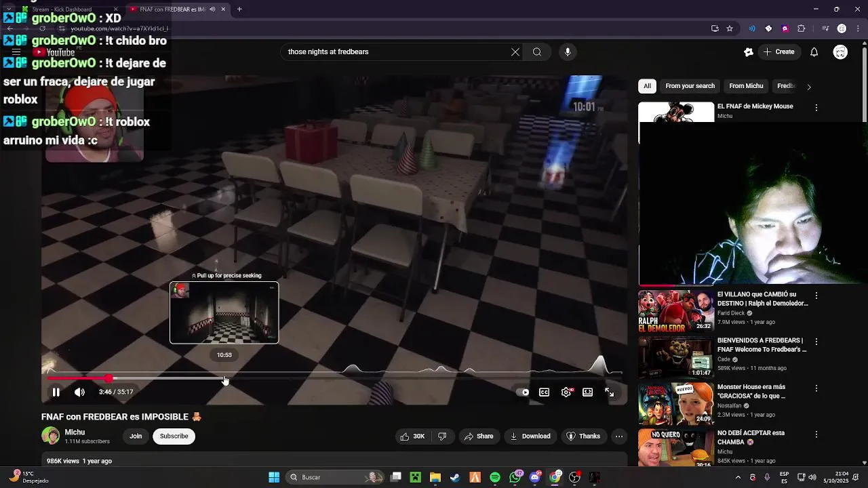Bookmark this page with the star icon

click(x=730, y=28)
